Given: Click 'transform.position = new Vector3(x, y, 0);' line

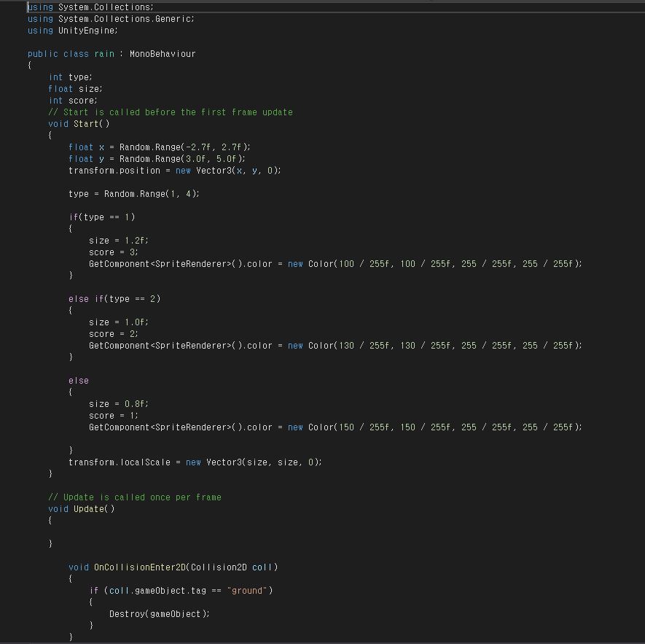Looking at the screenshot, I should click(175, 171).
